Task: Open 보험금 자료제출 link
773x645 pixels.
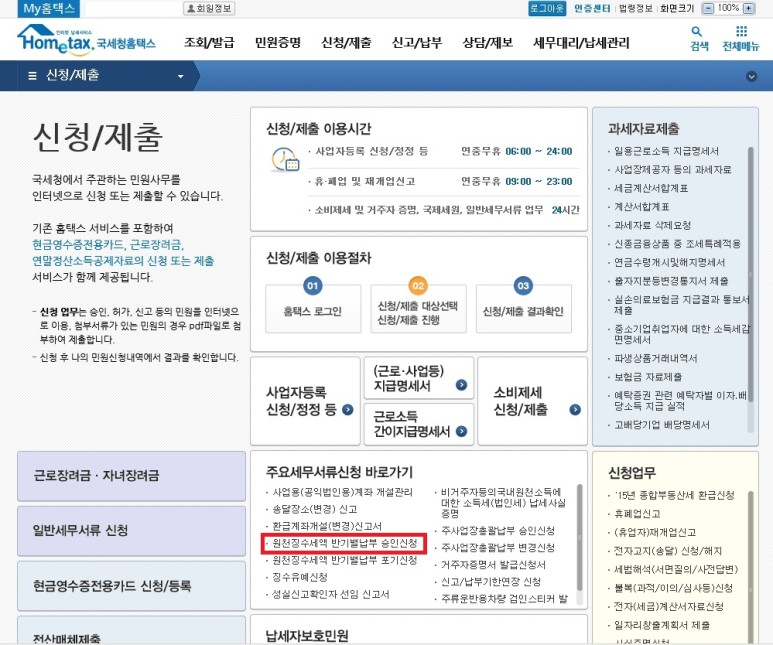Action: click(648, 377)
